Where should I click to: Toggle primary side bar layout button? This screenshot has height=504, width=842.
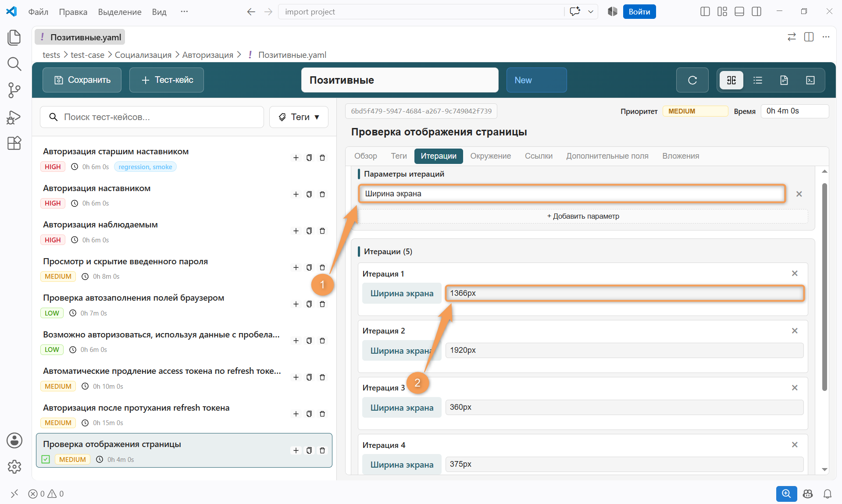click(x=705, y=12)
